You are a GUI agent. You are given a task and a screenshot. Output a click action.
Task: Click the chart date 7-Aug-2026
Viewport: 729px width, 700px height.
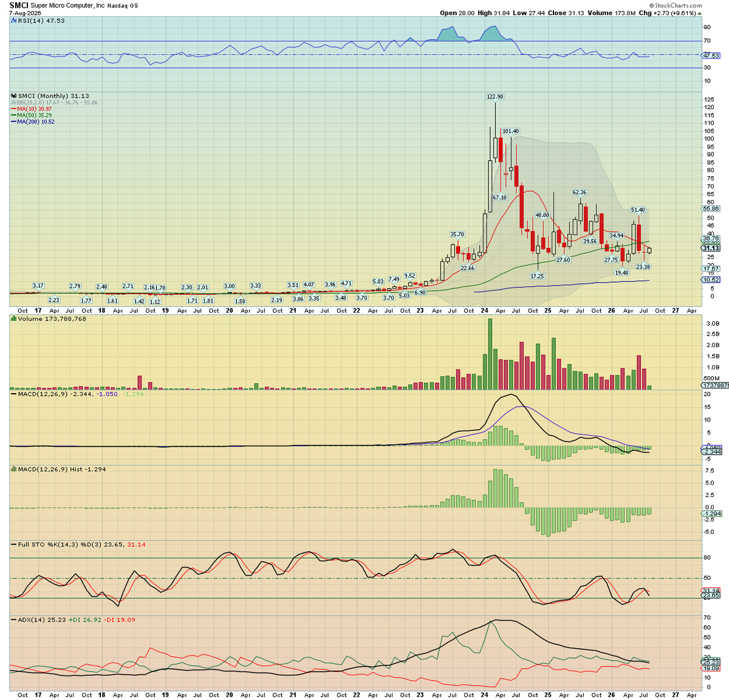pyautogui.click(x=24, y=13)
